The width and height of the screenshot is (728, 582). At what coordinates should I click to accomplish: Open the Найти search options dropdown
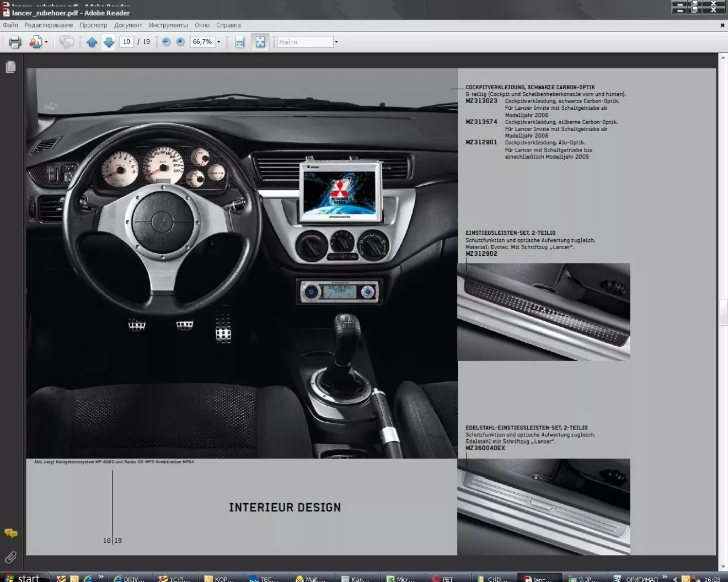[x=336, y=42]
